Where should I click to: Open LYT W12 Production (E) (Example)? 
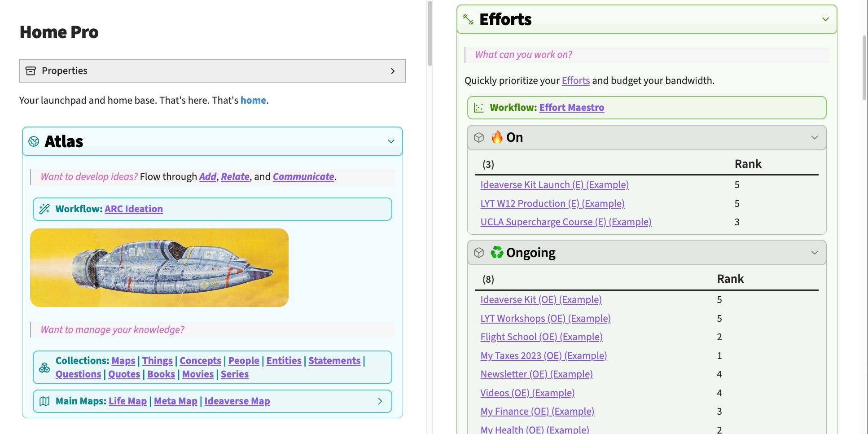(552, 204)
